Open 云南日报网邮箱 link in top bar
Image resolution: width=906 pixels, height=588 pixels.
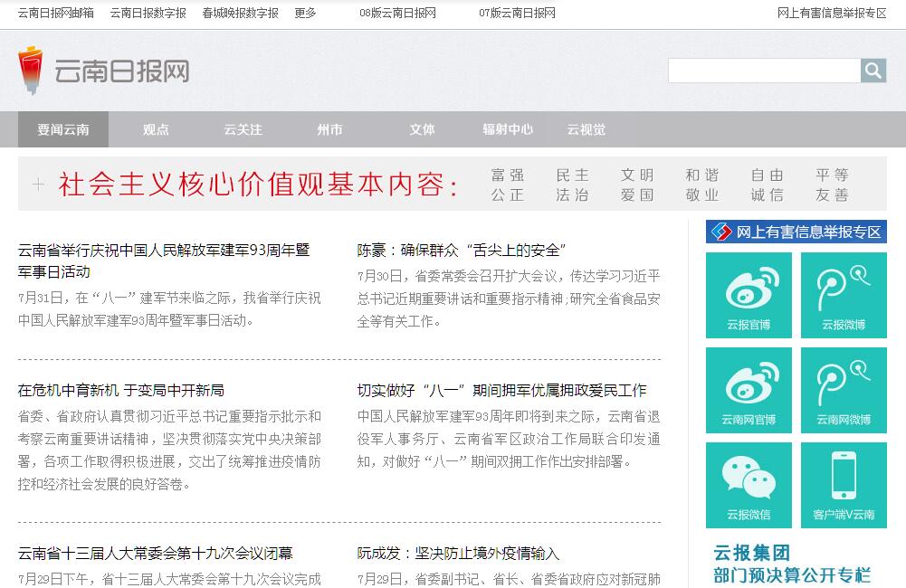[x=55, y=13]
